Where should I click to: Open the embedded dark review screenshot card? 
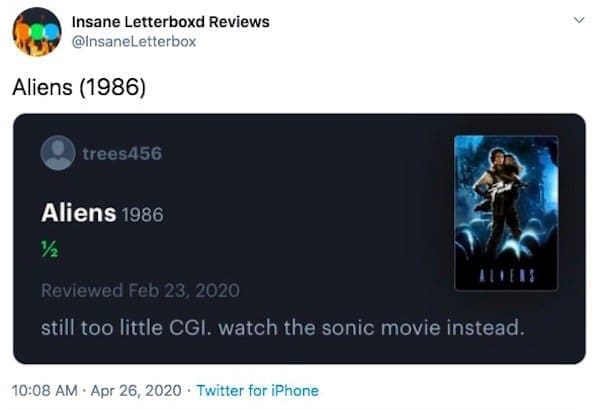(x=299, y=238)
